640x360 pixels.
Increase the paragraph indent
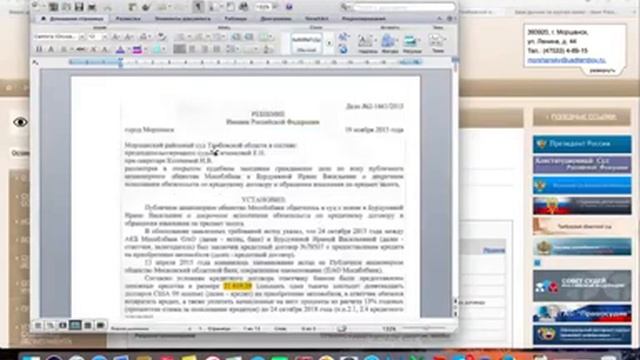pyautogui.click(x=249, y=37)
